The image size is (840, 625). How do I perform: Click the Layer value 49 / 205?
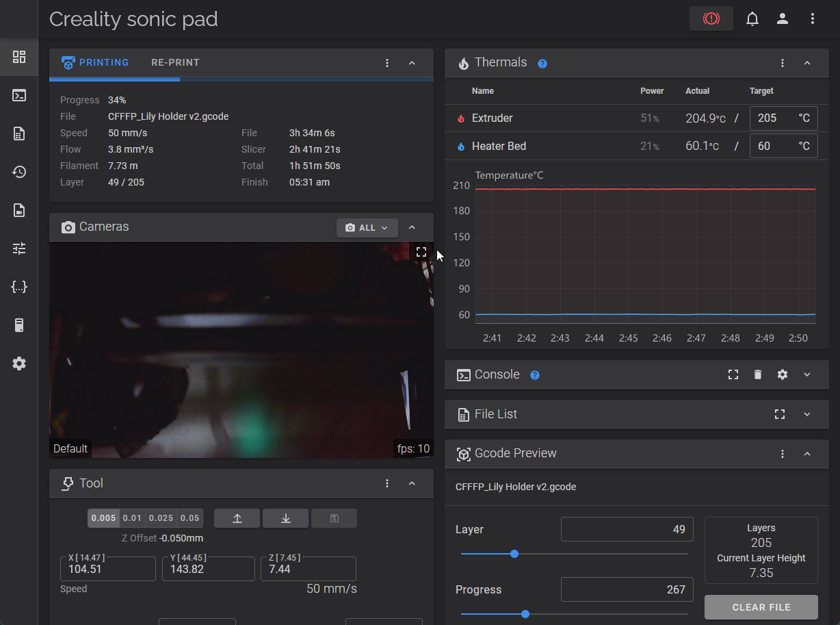[x=126, y=182]
